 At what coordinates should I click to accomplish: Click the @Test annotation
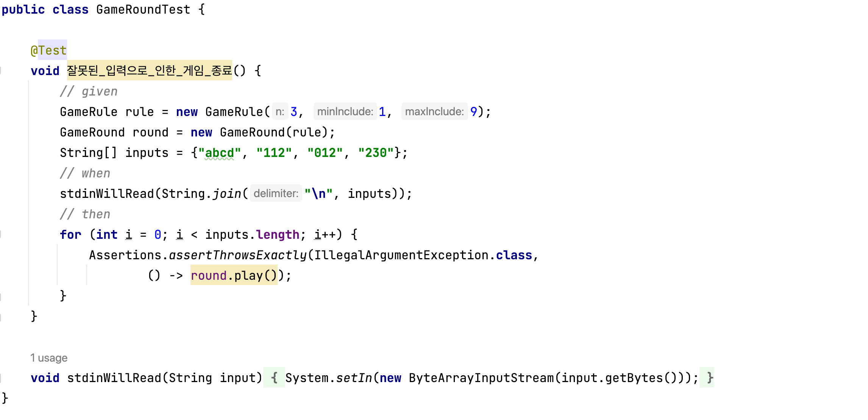click(x=48, y=50)
